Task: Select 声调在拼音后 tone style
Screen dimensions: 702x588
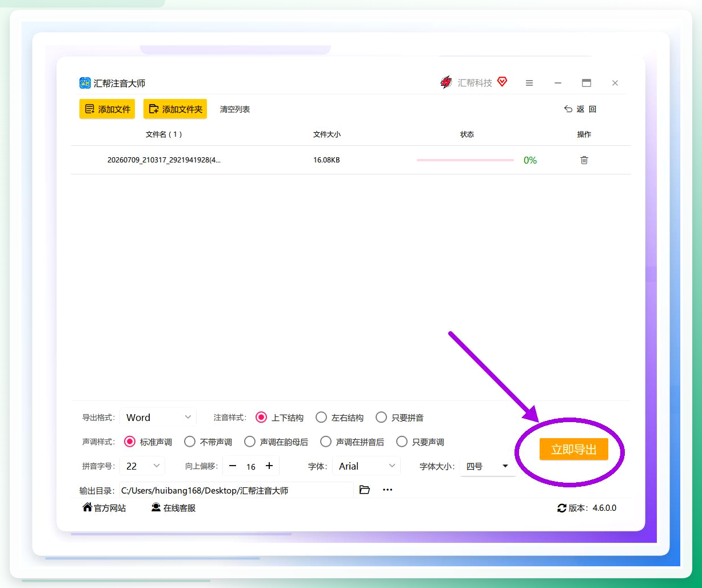Action: [352, 442]
